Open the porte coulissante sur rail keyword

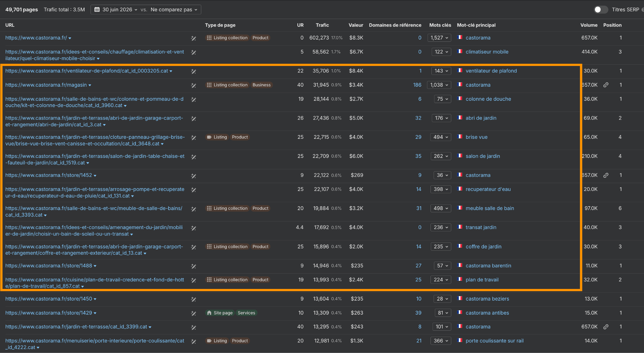(x=495, y=341)
